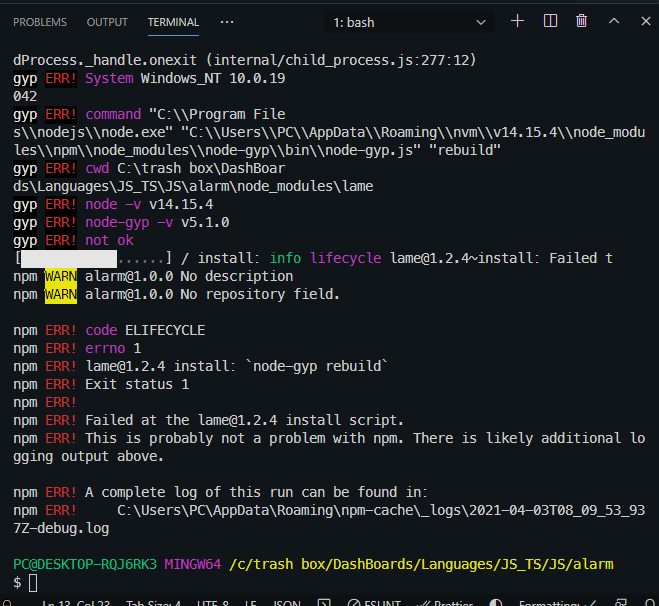Click 'dProcess._handle.onexit' stack trace line
Image resolution: width=659 pixels, height=606 pixels.
pos(245,61)
